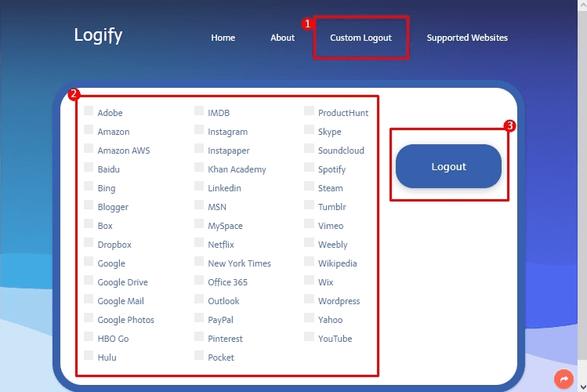Image resolution: width=587 pixels, height=392 pixels.
Task: Click the orange share arrow icon
Action: click(x=563, y=379)
